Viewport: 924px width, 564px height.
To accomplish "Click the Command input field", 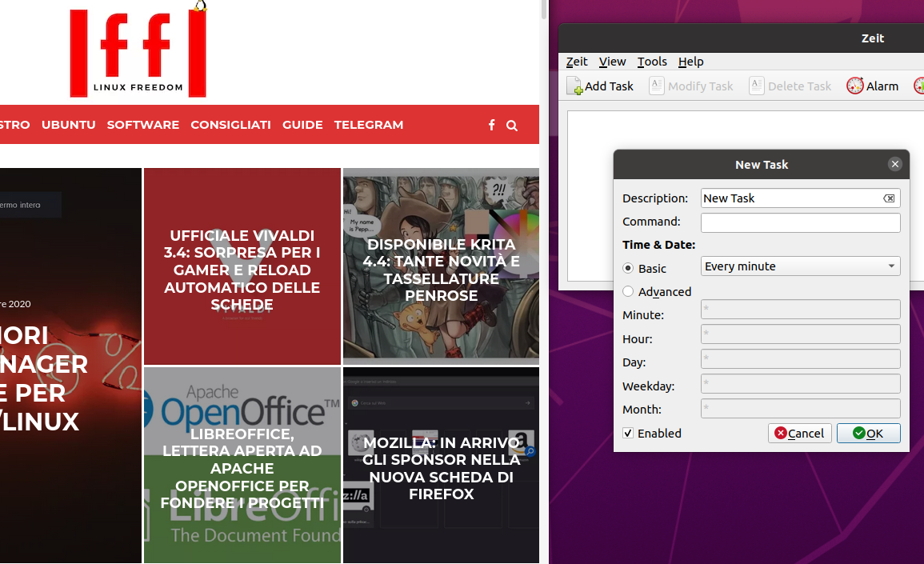I will click(800, 222).
